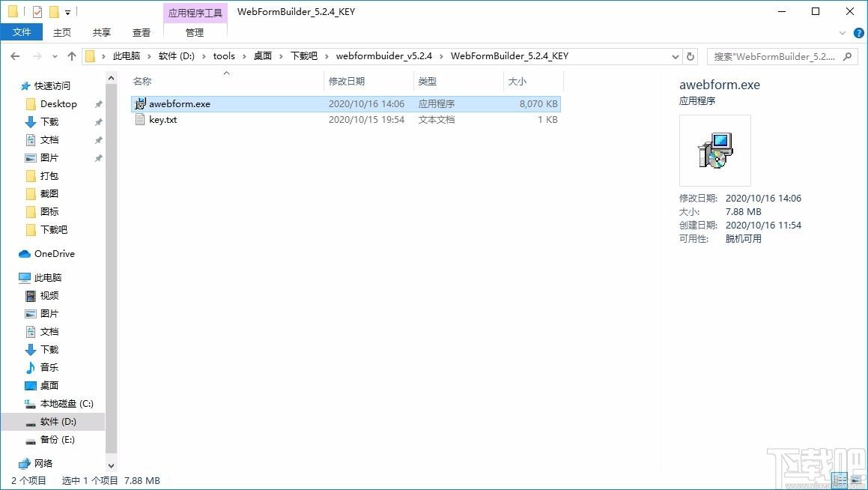Screen dimensions: 868x490
Task: Switch to details view layout icon
Action: pos(840,480)
